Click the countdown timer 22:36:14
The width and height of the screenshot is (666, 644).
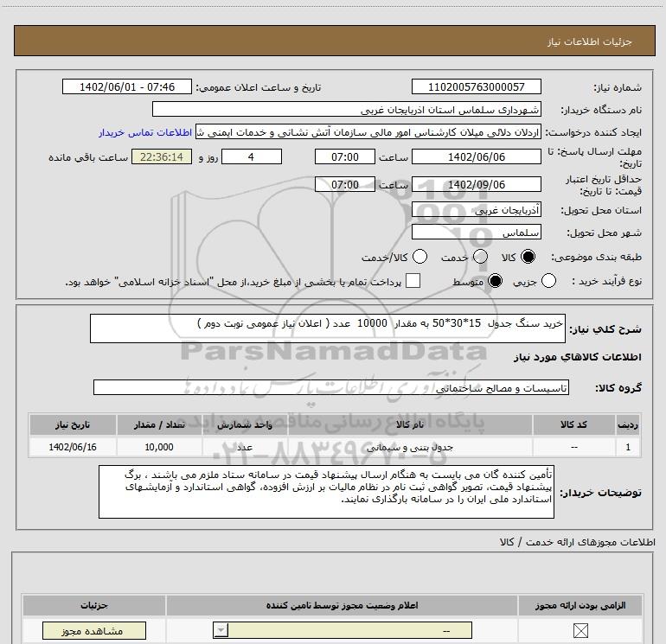pos(162,156)
